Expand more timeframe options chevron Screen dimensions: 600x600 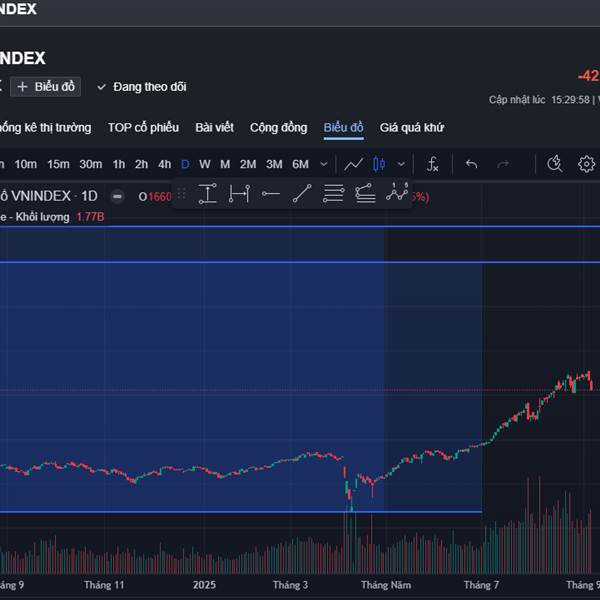point(324,165)
